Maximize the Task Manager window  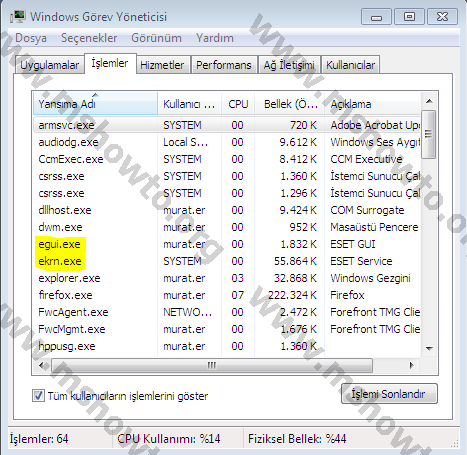point(409,17)
